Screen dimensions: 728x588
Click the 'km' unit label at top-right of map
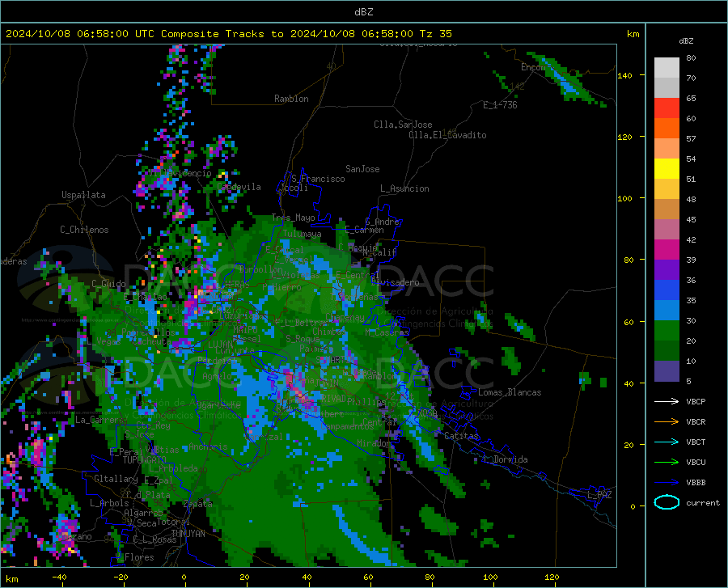633,34
